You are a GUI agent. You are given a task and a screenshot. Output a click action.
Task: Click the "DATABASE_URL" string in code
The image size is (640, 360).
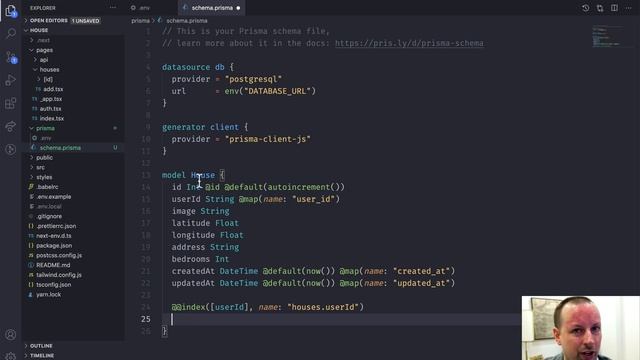click(x=278, y=91)
